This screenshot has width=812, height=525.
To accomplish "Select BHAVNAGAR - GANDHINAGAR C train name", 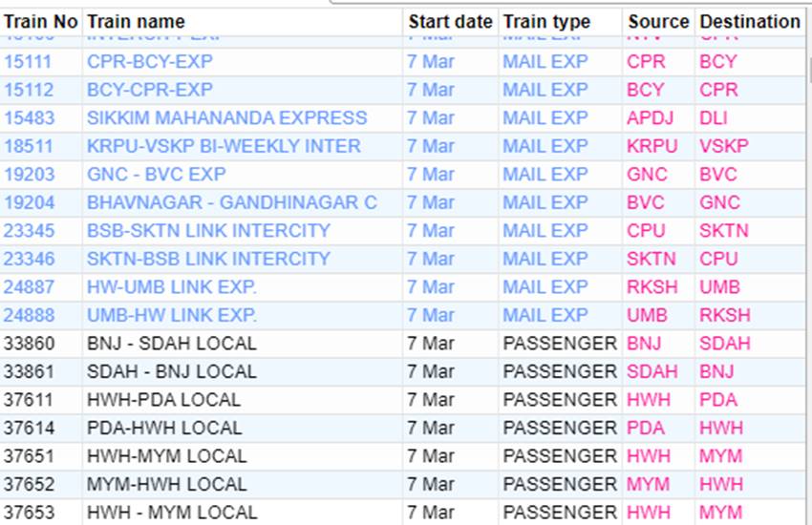I will (231, 202).
